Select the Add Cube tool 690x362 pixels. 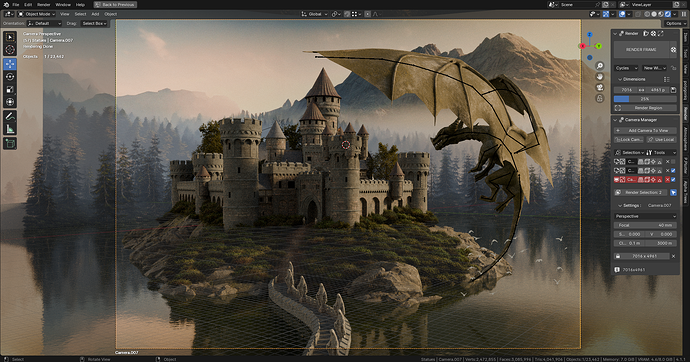[10, 143]
